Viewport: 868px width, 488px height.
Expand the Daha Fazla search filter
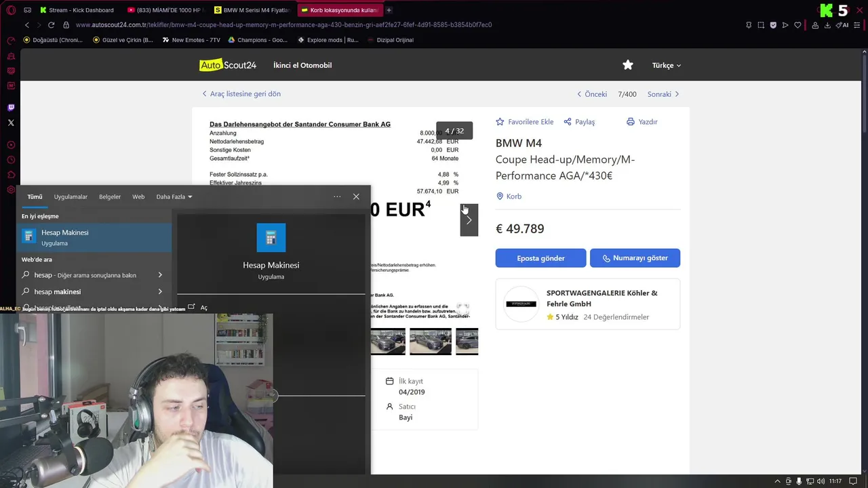[x=174, y=197]
